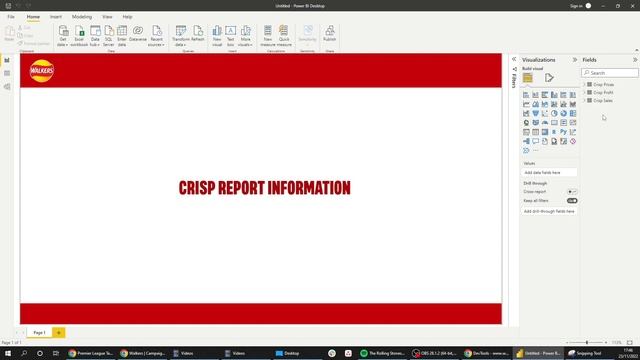Add a new page with plus button
The height and width of the screenshot is (360, 640).
(58, 333)
